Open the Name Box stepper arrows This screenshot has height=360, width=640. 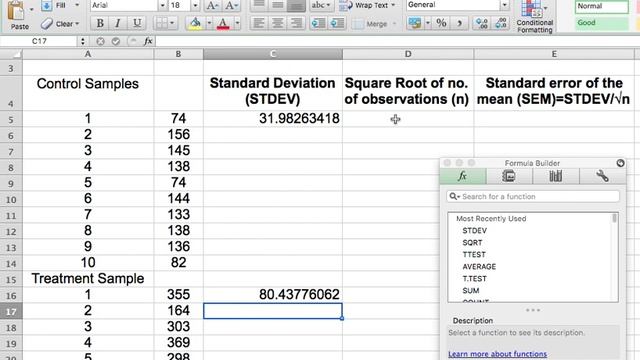pos(83,41)
